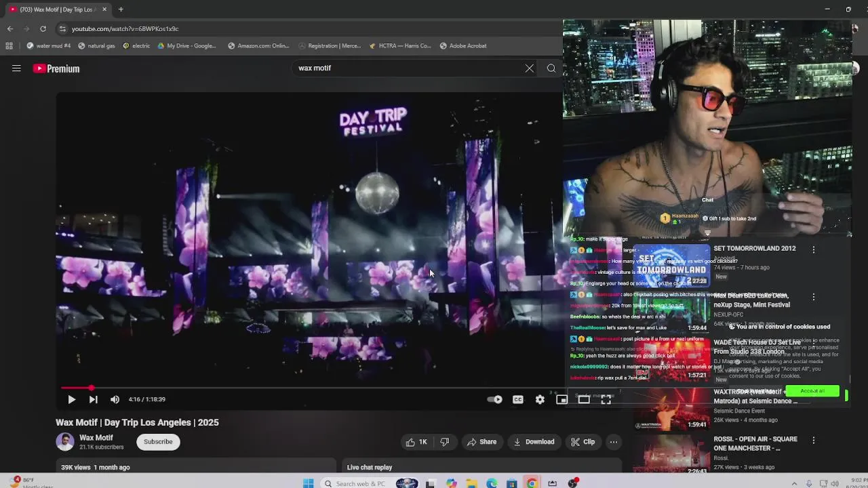The image size is (868, 488).
Task: Edit the youtube.com address bar URL
Action: pos(125,28)
